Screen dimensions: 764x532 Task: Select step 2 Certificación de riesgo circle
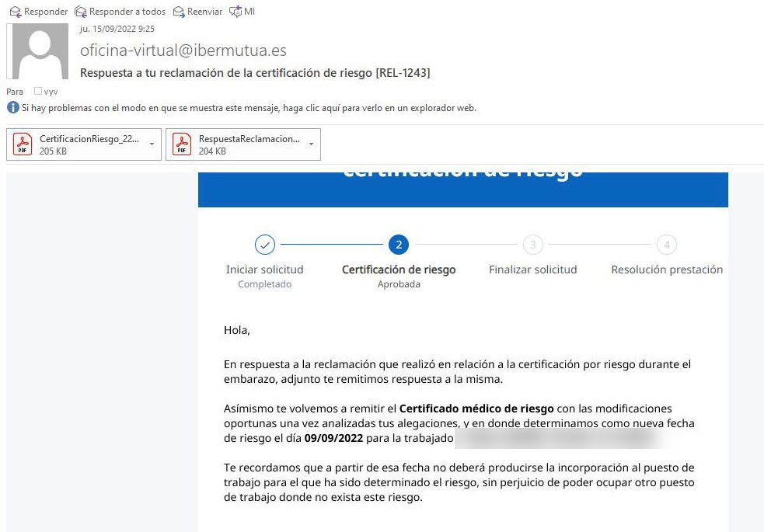[x=399, y=245]
